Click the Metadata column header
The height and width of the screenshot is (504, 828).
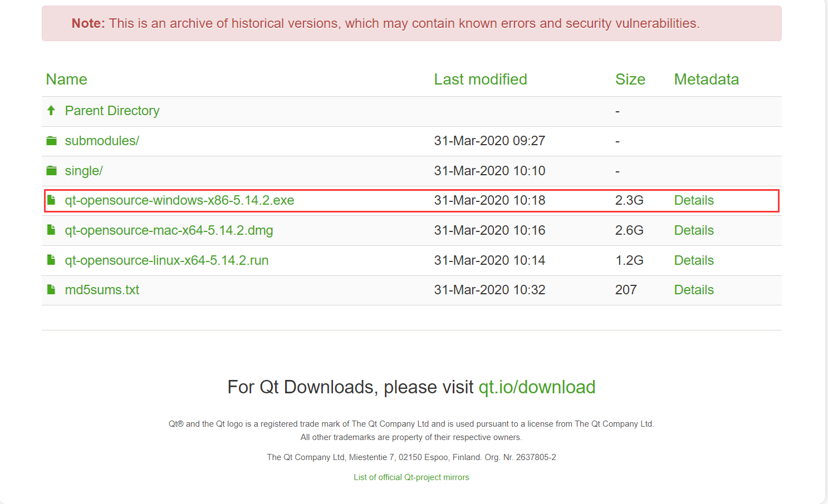[x=707, y=80]
